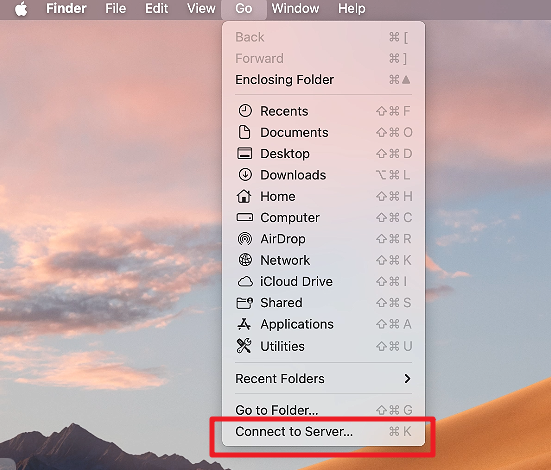Select Go to Folder… option
Screen dimensions: 551x470
(x=323, y=410)
